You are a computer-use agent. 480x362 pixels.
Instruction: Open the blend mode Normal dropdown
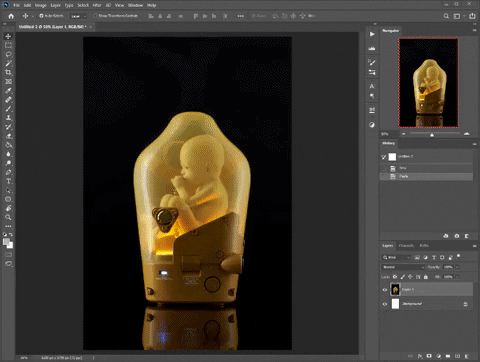403,267
